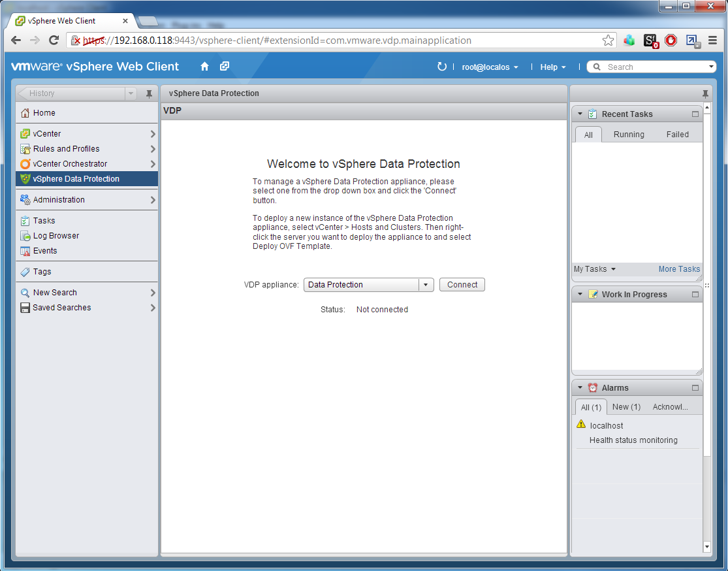
Task: Select the All (1) alarms tab
Action: (591, 408)
